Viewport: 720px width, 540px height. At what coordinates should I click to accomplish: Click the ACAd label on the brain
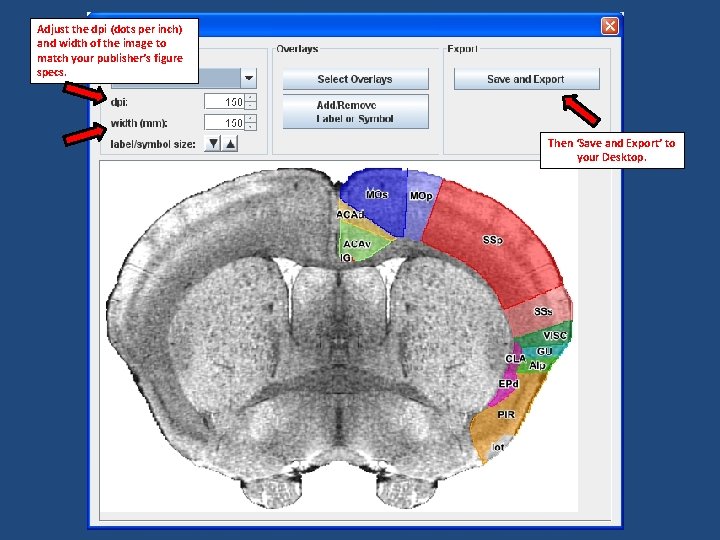pos(350,214)
